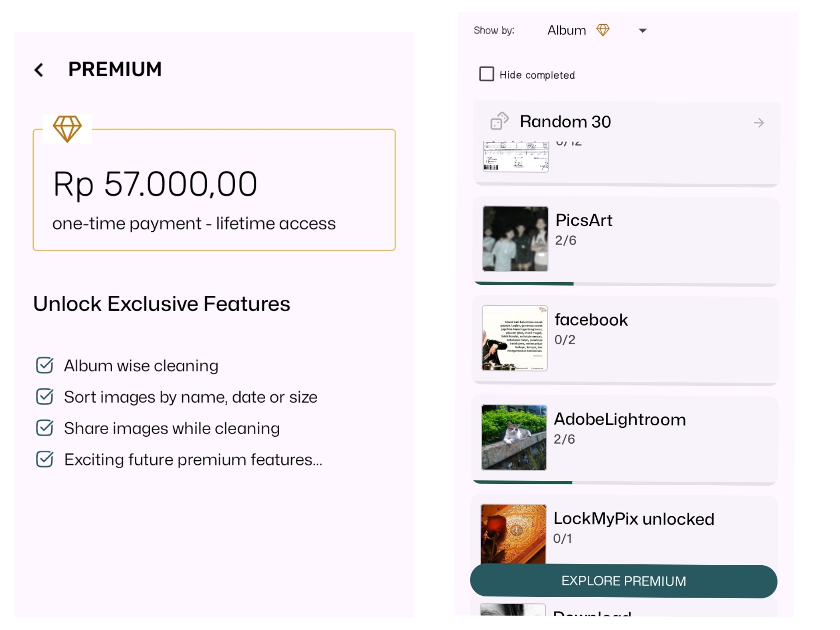Screen dimensions: 840x630
Task: Go back from the PREMIUM screen
Action: tap(39, 70)
